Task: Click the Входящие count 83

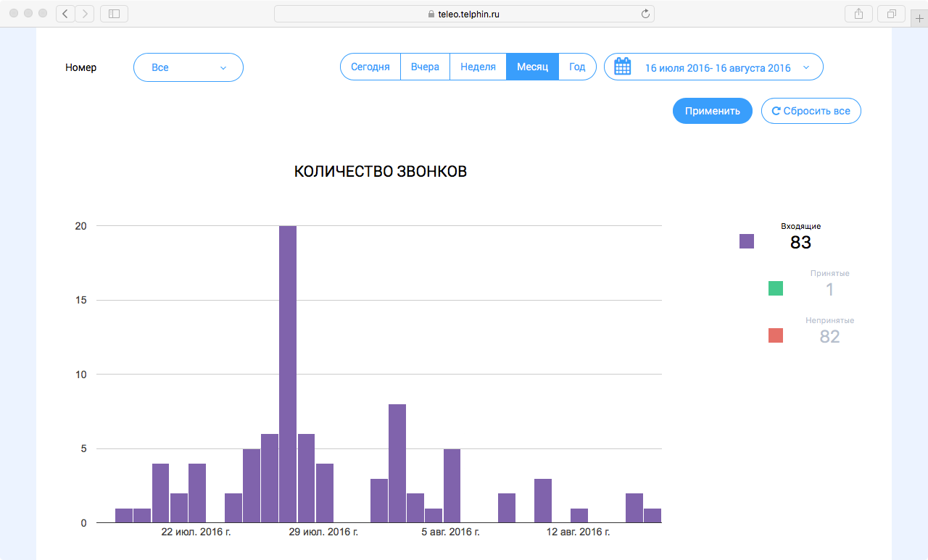Action: pos(800,243)
